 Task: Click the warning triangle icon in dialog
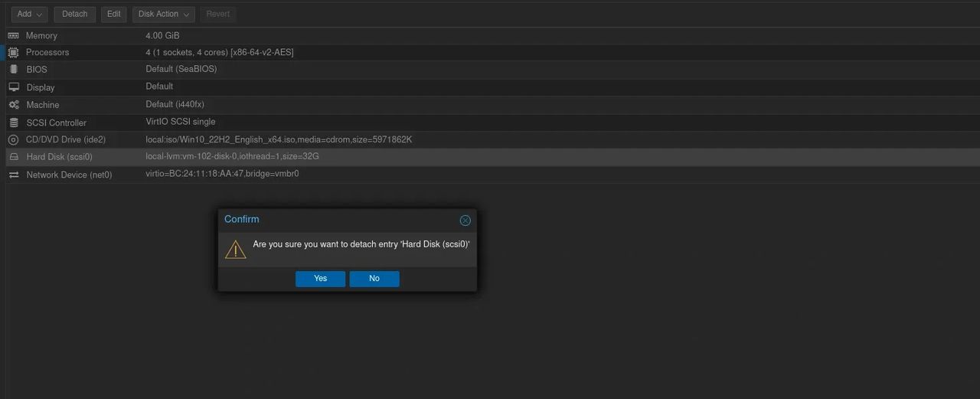coord(236,249)
